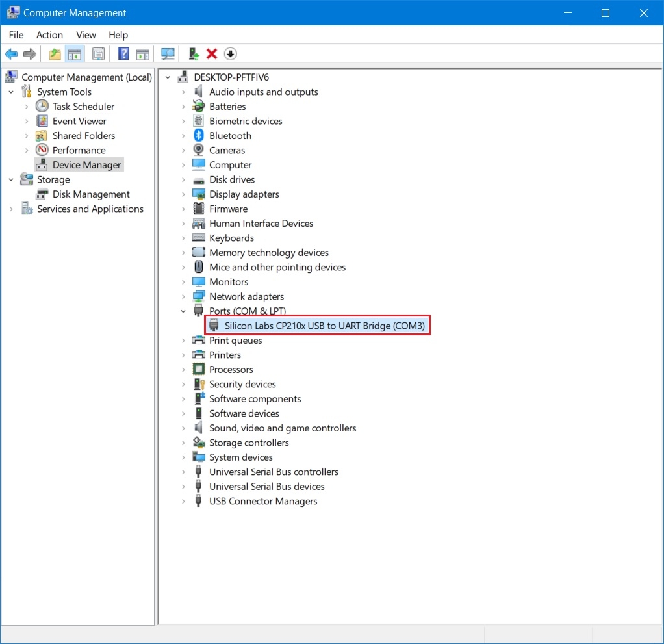Click the Up one level folder icon
The height and width of the screenshot is (644, 664).
tap(55, 54)
